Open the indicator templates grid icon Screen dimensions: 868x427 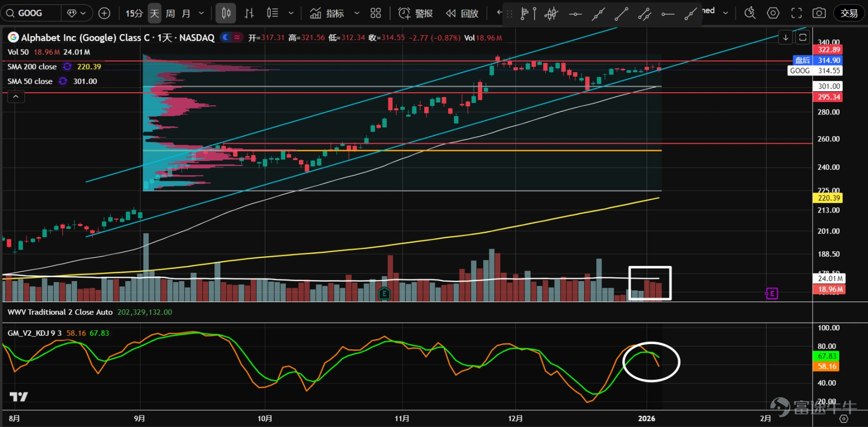click(x=375, y=13)
